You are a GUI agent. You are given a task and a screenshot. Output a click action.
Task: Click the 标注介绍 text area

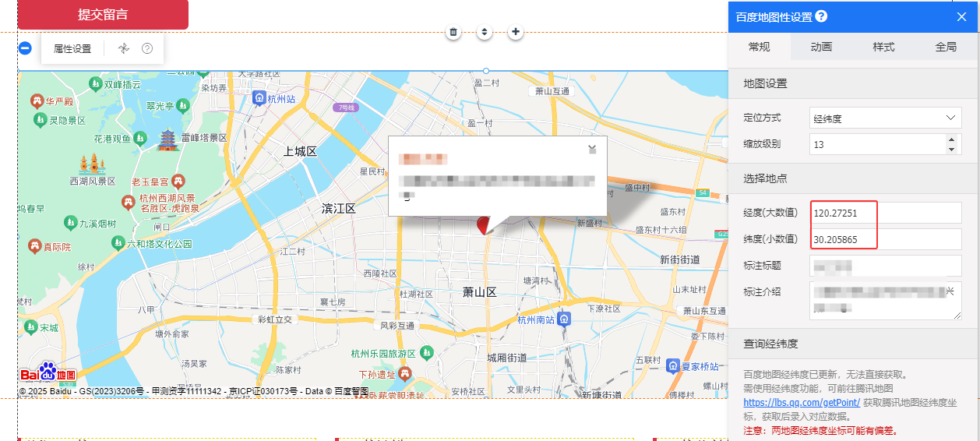(x=886, y=300)
